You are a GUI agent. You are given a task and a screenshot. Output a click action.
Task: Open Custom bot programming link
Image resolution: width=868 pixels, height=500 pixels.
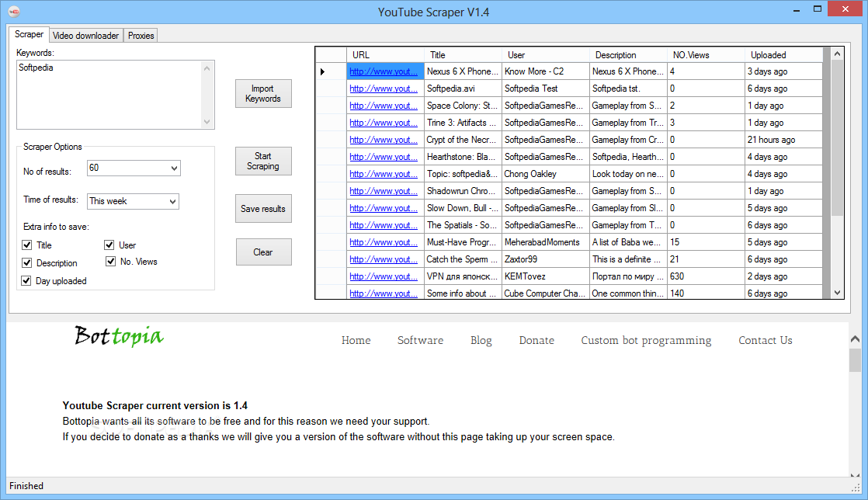coord(646,341)
